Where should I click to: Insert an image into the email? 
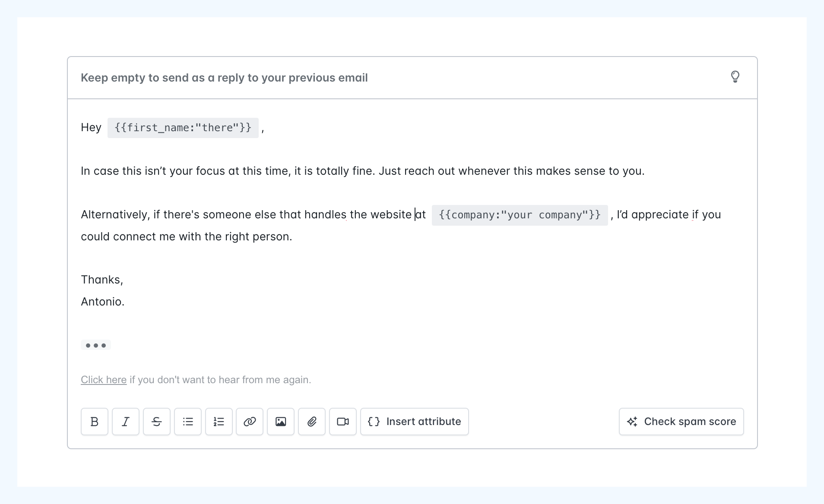pyautogui.click(x=281, y=422)
